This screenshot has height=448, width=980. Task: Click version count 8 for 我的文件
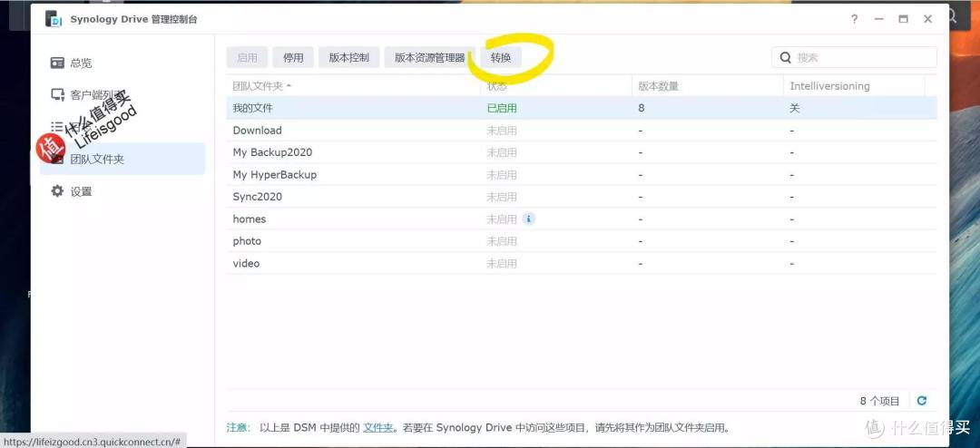point(642,108)
